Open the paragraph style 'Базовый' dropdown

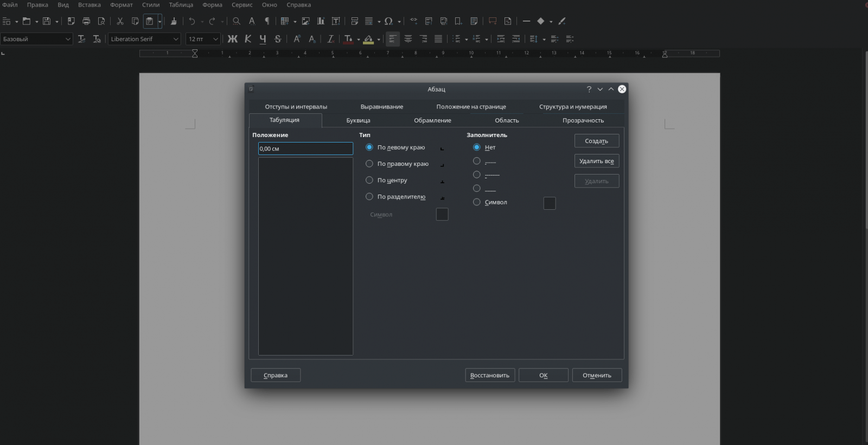point(68,39)
